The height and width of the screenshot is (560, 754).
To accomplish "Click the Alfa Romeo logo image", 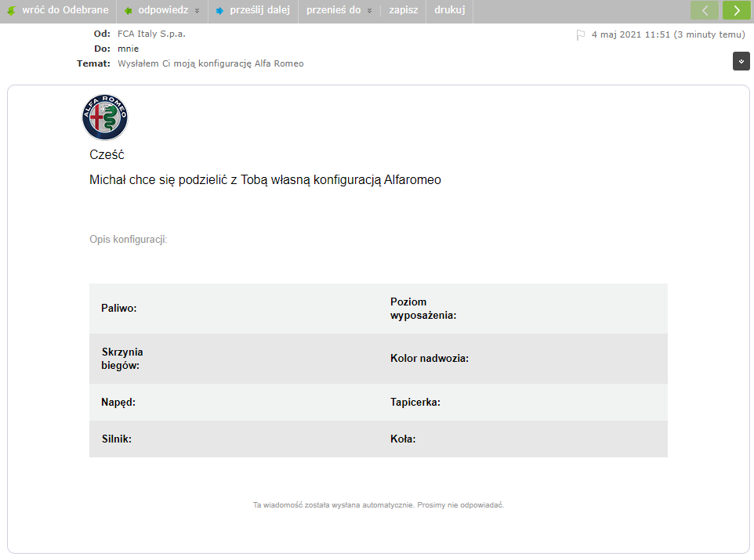I will [105, 117].
